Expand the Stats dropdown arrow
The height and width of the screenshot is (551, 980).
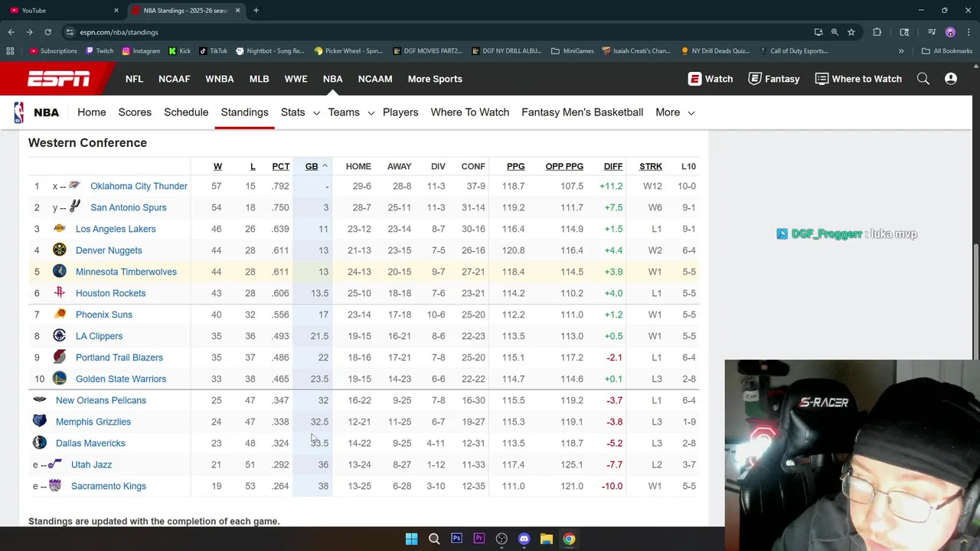[x=315, y=113]
